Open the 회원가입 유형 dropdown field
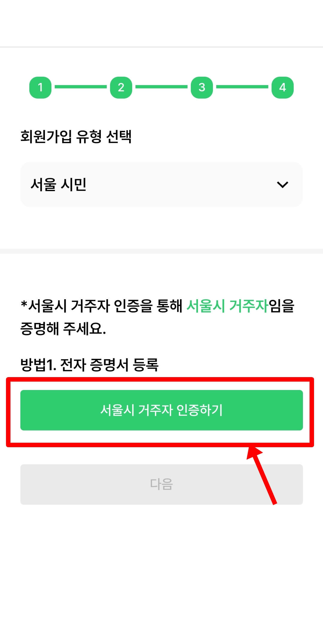 click(x=161, y=185)
